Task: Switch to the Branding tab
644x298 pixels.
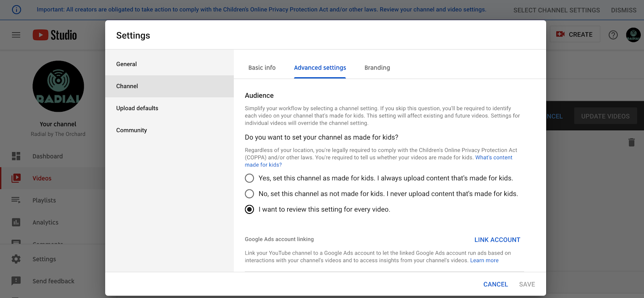Action: coord(377,68)
